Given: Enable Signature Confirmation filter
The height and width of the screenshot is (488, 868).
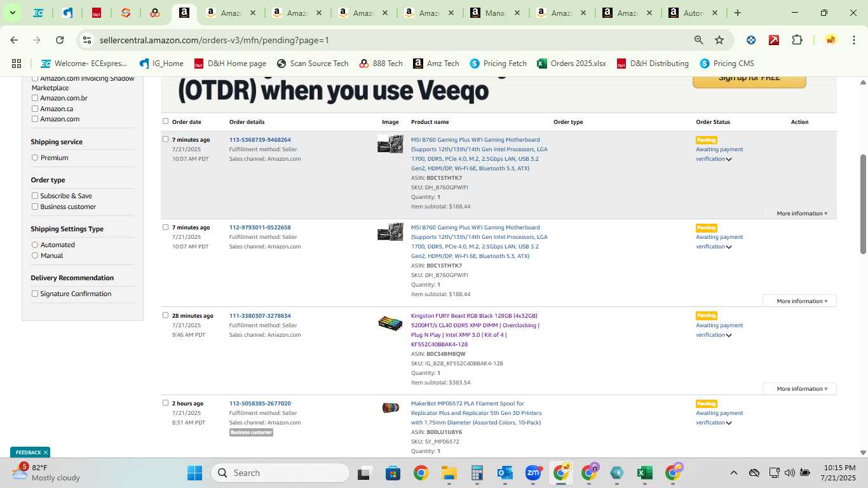Looking at the screenshot, I should 35,294.
